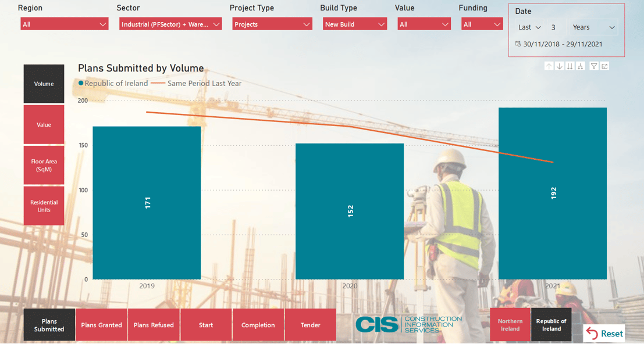644x344 pixels.
Task: Switch measure to Residential Units
Action: (x=44, y=206)
